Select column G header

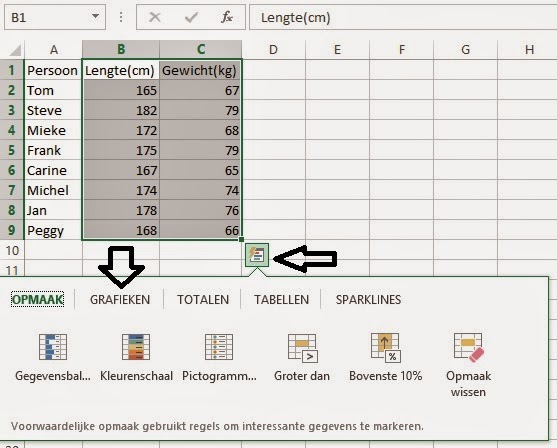[x=466, y=49]
